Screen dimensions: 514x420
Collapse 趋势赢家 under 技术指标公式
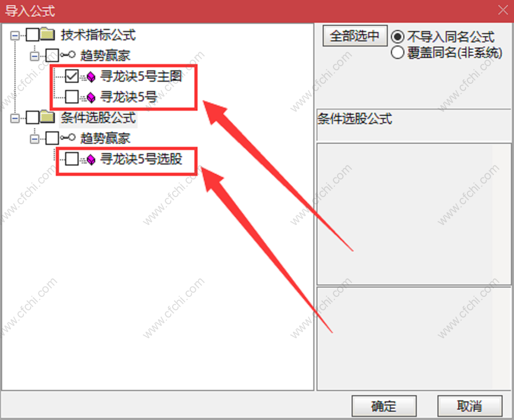point(35,56)
